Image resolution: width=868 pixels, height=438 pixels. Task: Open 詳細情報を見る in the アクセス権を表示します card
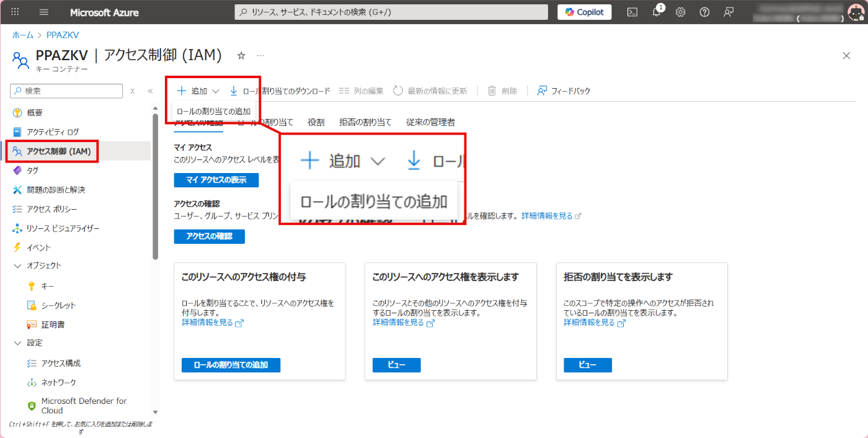[x=404, y=323]
